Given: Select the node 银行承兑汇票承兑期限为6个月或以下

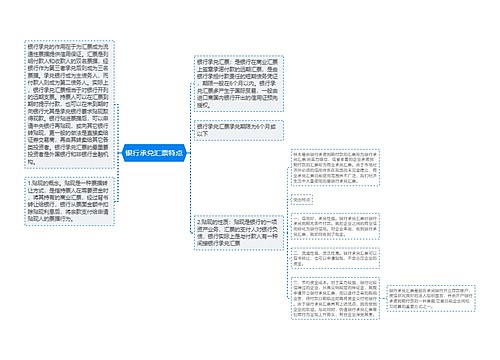Looking at the screenshot, I should [x=239, y=130].
